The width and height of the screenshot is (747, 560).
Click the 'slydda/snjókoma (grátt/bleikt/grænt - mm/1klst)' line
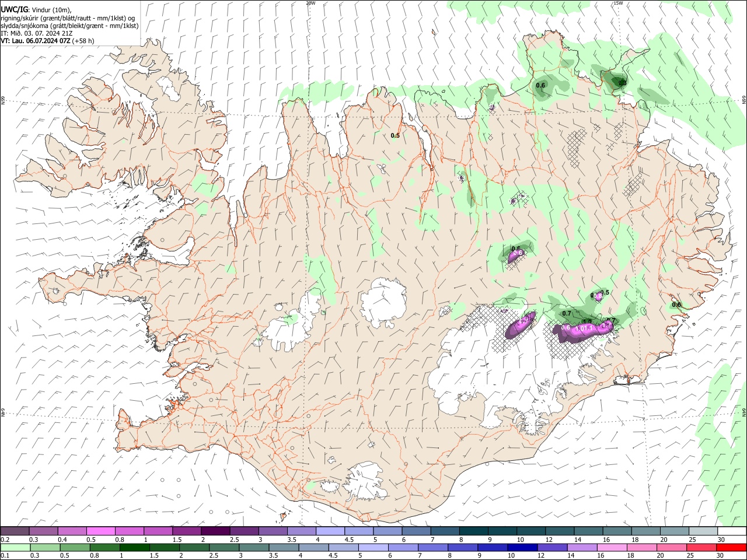tap(69, 26)
